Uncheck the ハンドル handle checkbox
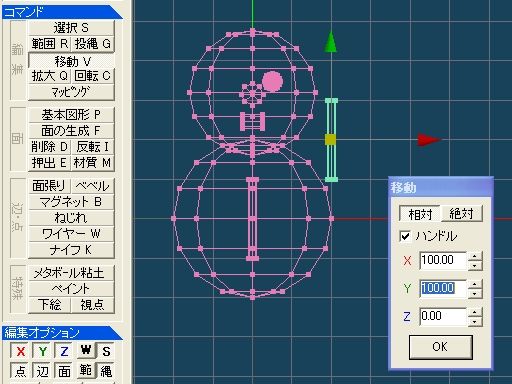This screenshot has width=512, height=384. [x=405, y=236]
